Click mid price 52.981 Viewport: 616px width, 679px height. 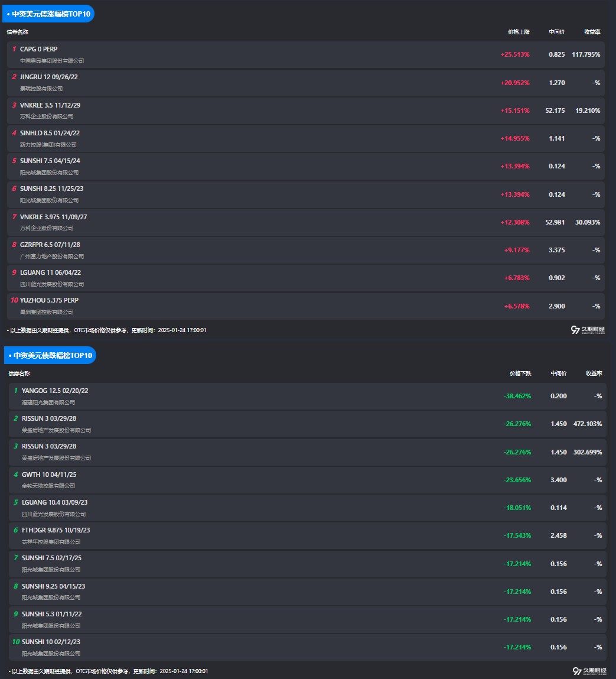[x=555, y=222]
